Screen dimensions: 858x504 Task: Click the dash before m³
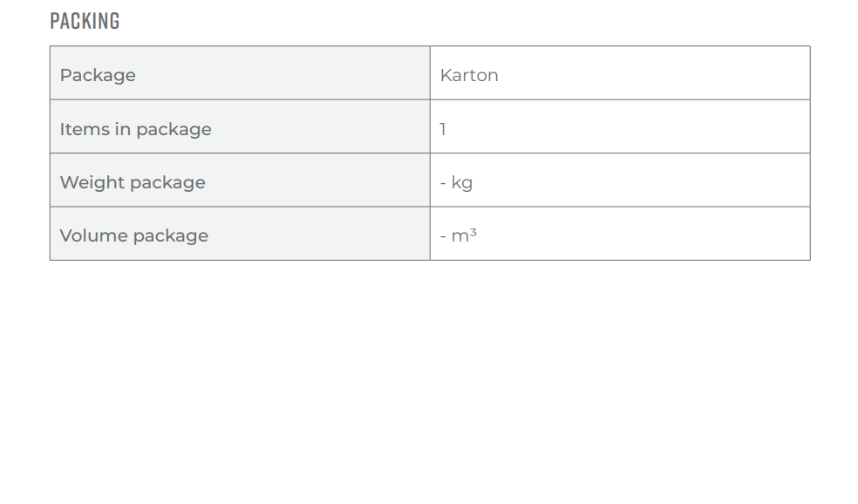(443, 237)
